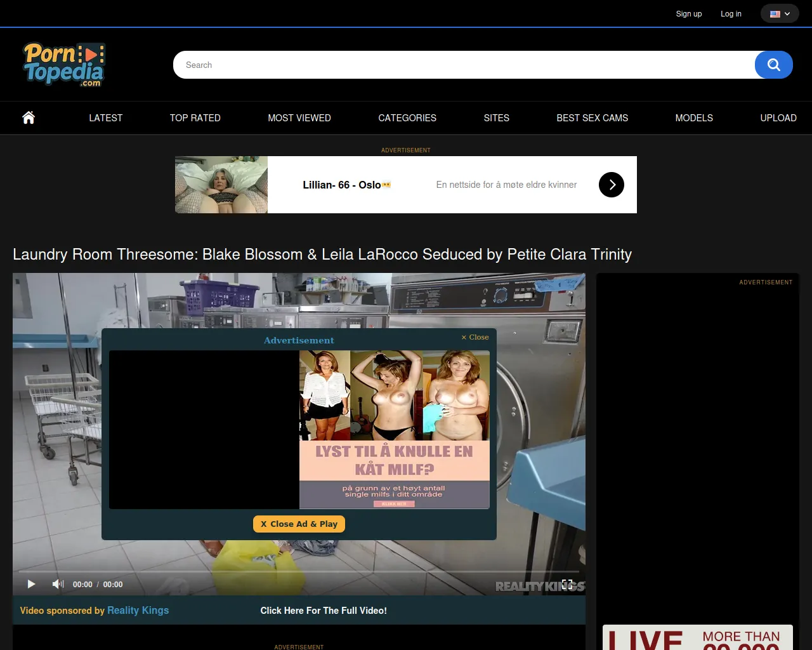Open the Categories menu item
The image size is (812, 650).
(407, 118)
